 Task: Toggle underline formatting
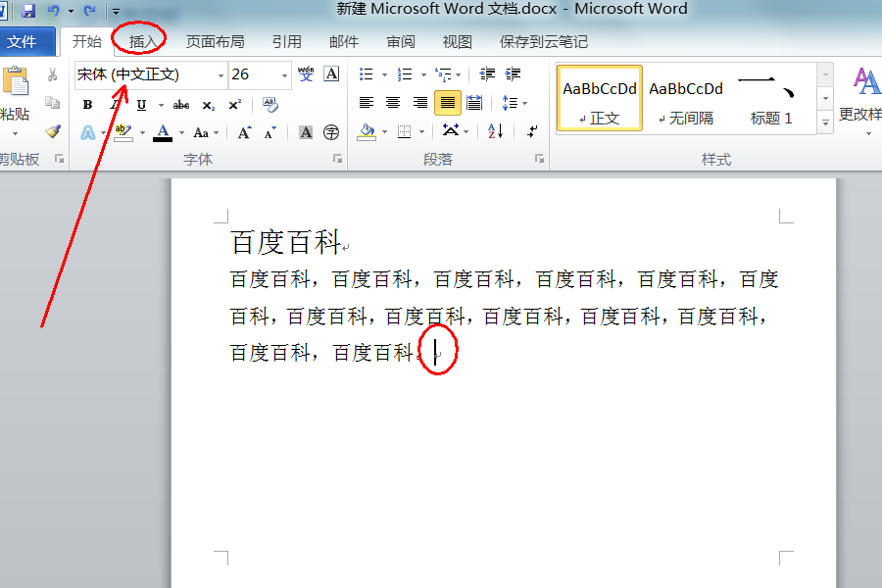coord(141,105)
